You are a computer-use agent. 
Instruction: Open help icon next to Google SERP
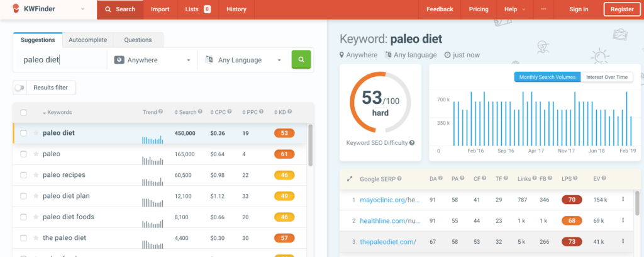[x=399, y=179]
